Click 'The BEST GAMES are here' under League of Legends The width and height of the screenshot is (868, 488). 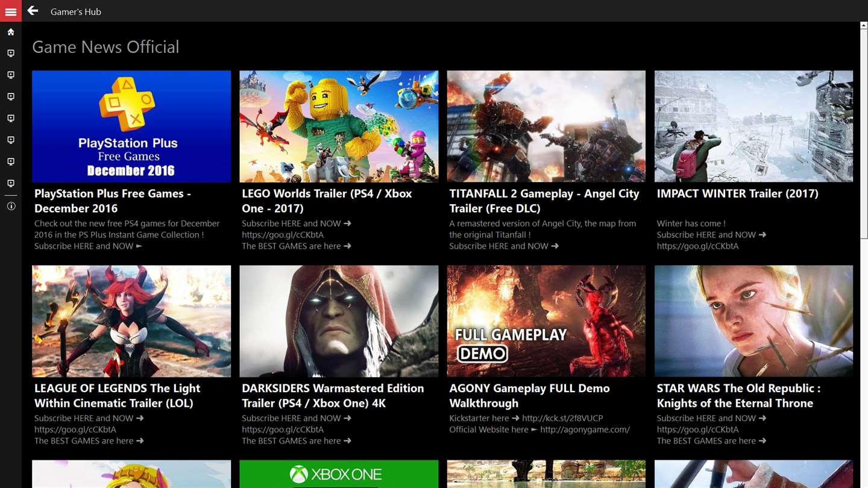[x=89, y=441]
